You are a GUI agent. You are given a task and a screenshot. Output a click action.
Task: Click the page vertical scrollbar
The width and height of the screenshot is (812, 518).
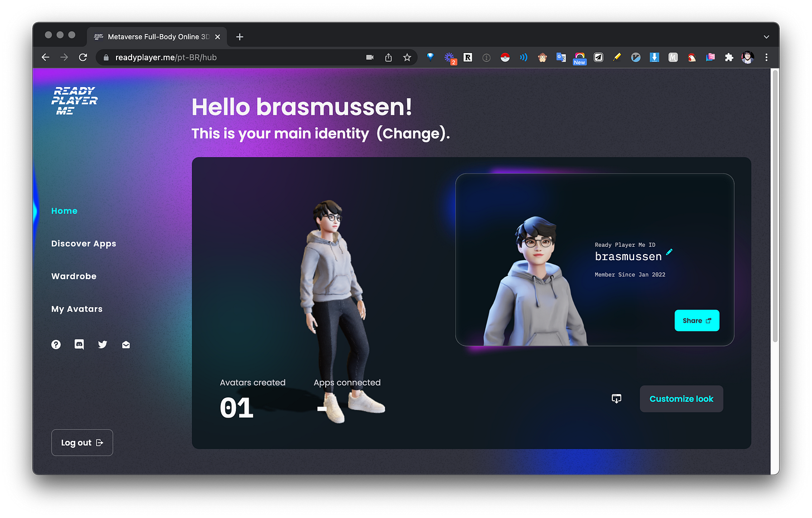tap(775, 207)
